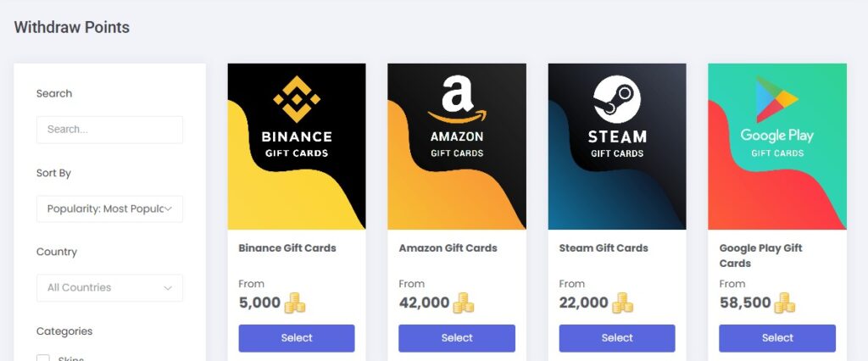Toggle the Skins category checkbox

[43, 358]
